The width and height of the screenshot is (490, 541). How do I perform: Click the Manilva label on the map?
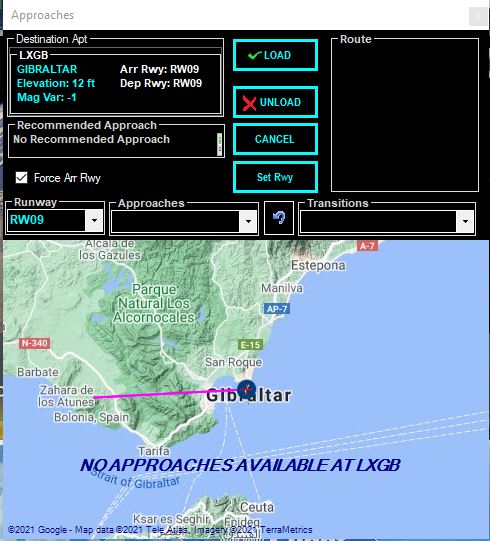(x=282, y=288)
